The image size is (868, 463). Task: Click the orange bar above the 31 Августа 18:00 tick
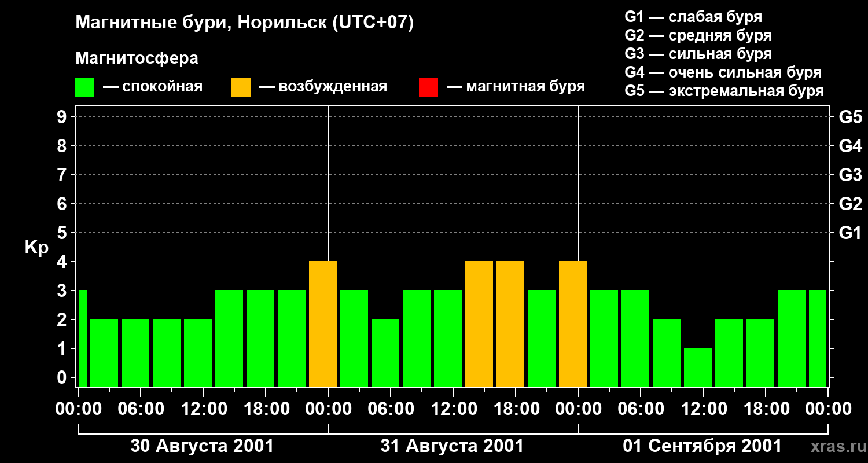point(510,324)
